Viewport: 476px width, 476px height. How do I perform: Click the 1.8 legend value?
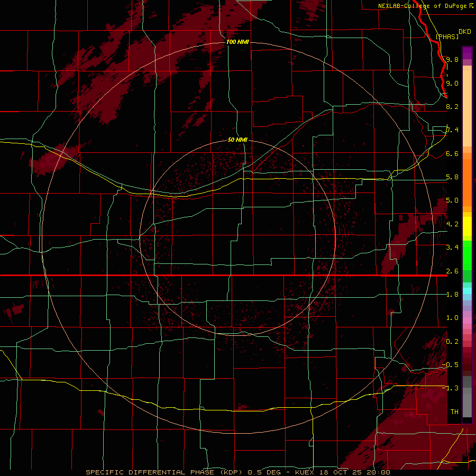[x=452, y=295]
